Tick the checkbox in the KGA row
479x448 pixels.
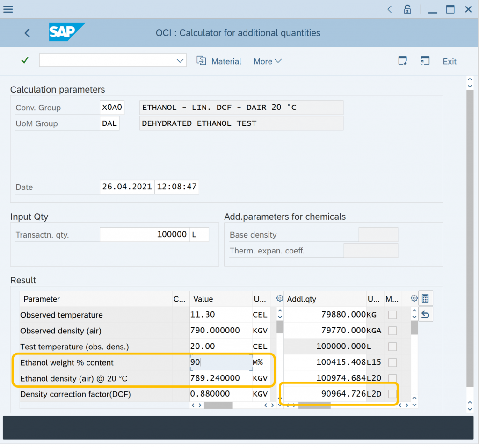(392, 331)
